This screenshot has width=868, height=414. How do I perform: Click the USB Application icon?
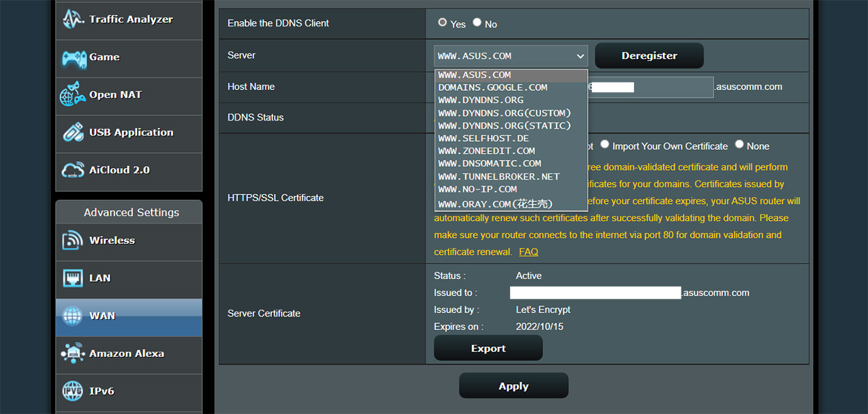[73, 133]
